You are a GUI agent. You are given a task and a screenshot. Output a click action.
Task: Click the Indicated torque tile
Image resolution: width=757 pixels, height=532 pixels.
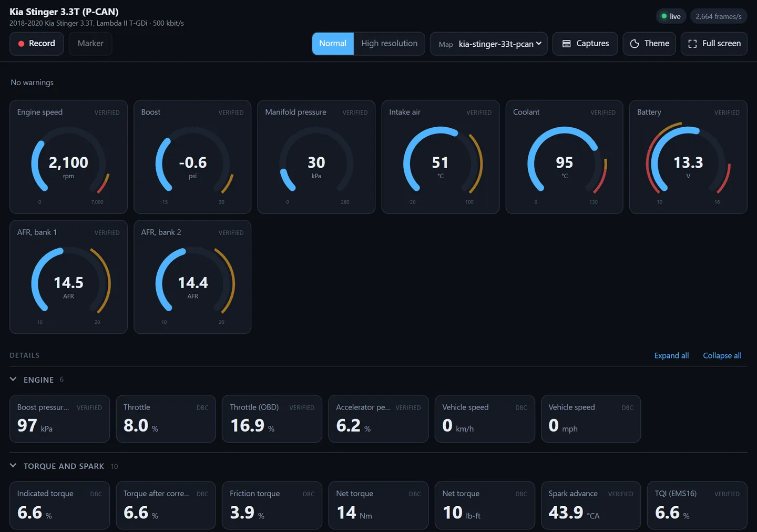pyautogui.click(x=59, y=505)
